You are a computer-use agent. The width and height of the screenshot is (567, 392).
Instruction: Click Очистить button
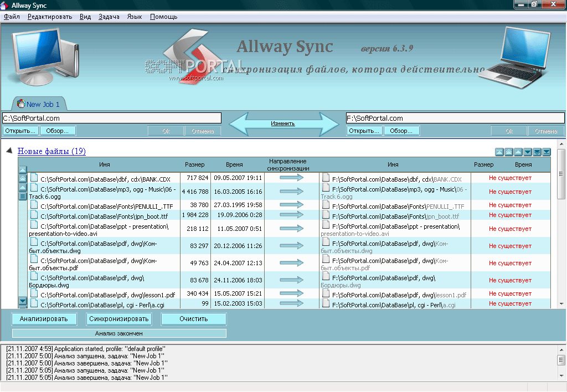pos(194,319)
